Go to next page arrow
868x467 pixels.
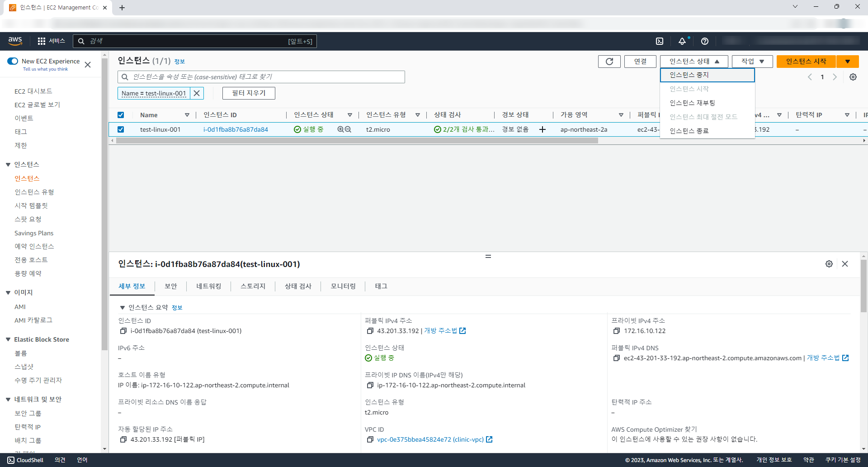(835, 77)
